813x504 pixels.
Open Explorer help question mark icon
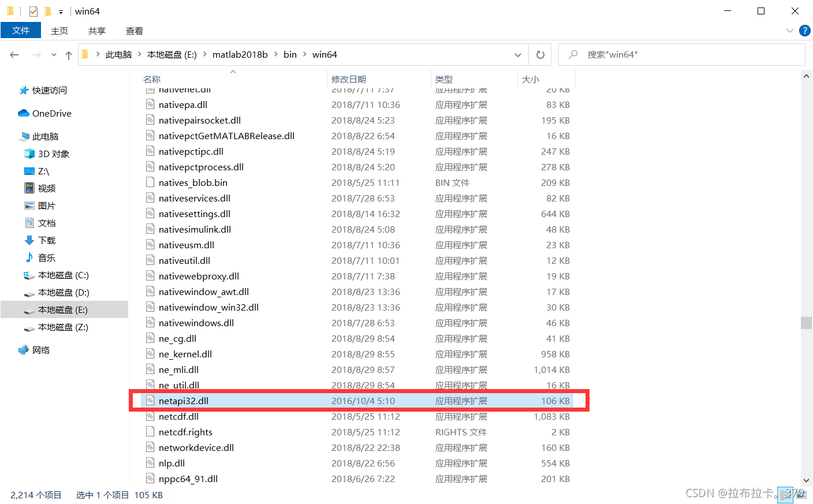[804, 31]
